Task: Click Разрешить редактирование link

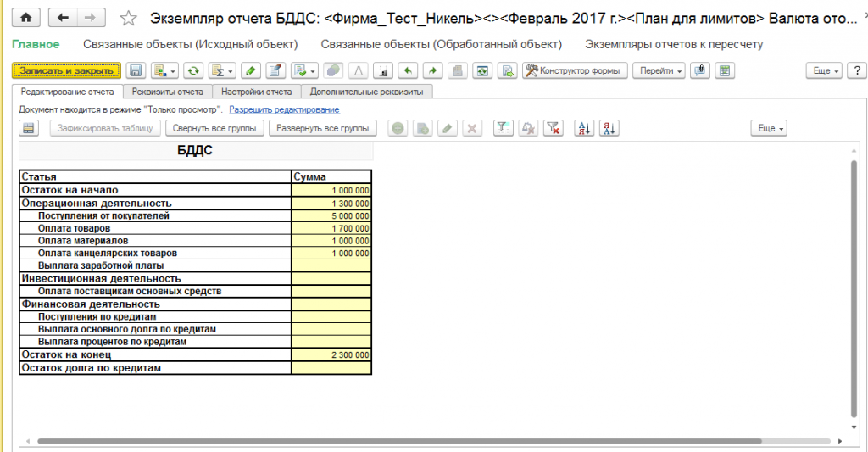Action: pos(284,110)
